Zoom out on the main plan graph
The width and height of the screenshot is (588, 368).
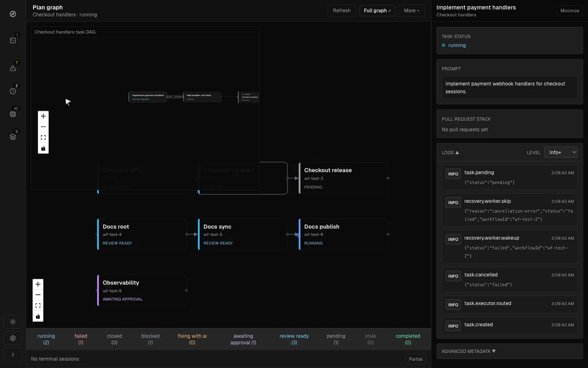pos(38,295)
